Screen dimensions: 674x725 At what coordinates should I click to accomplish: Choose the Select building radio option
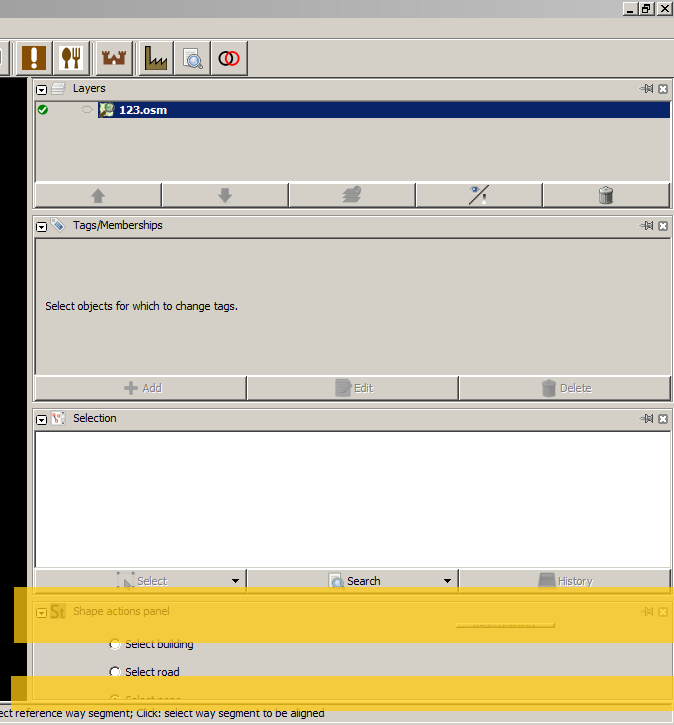pyautogui.click(x=115, y=645)
